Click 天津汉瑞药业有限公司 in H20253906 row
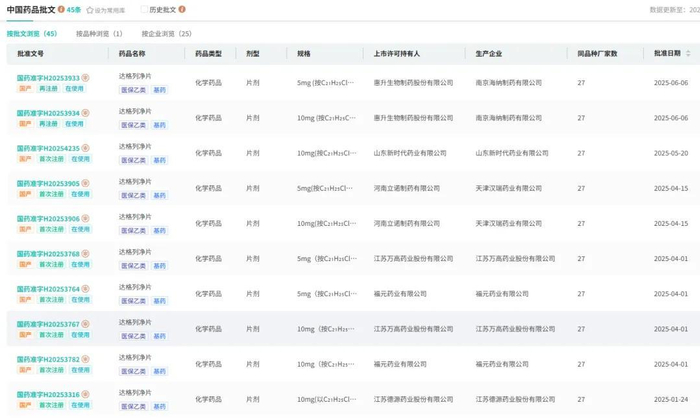This screenshot has height=418, width=700. pyautogui.click(x=508, y=223)
